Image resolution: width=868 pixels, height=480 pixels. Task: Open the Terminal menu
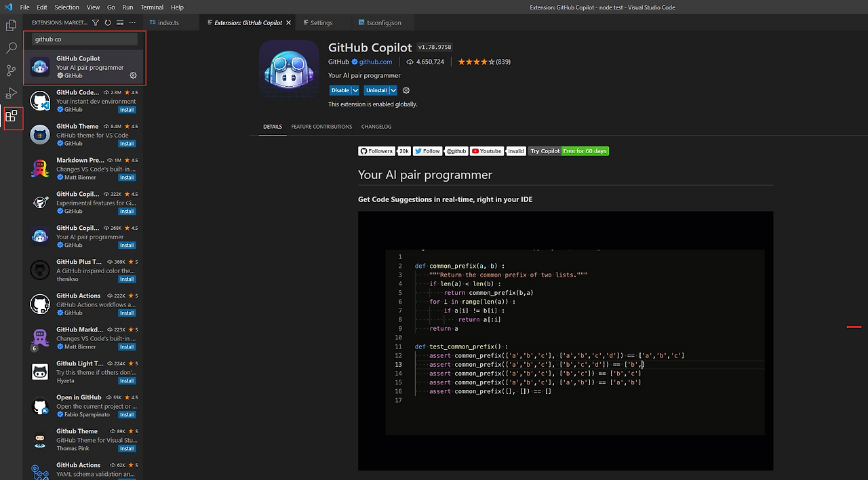click(151, 7)
